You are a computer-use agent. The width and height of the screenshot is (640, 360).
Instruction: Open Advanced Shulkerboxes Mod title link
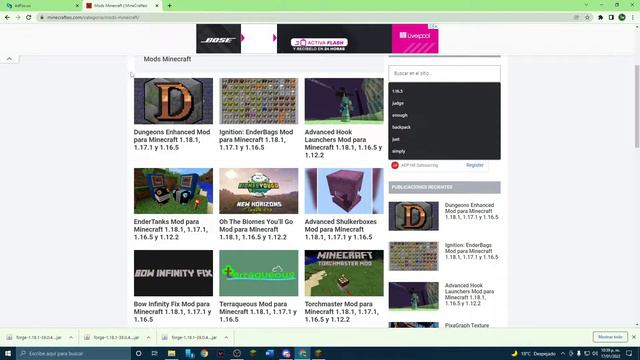[x=341, y=229]
